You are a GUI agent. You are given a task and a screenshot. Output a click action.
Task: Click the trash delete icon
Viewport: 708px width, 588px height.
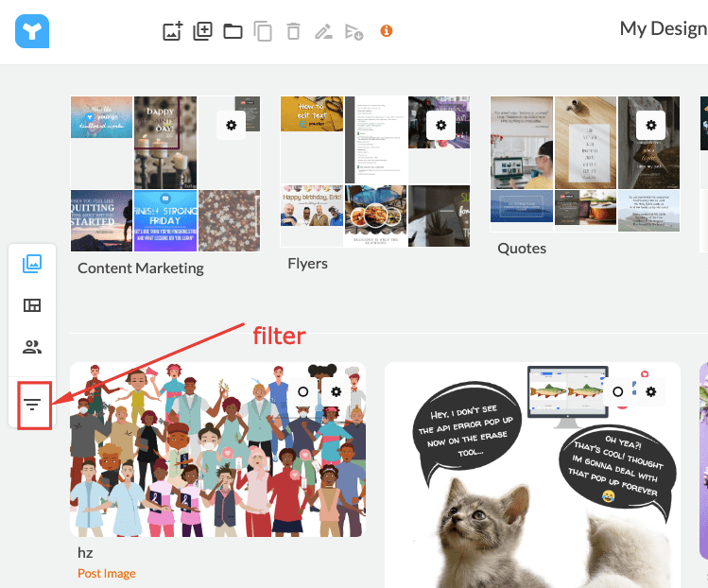click(293, 31)
